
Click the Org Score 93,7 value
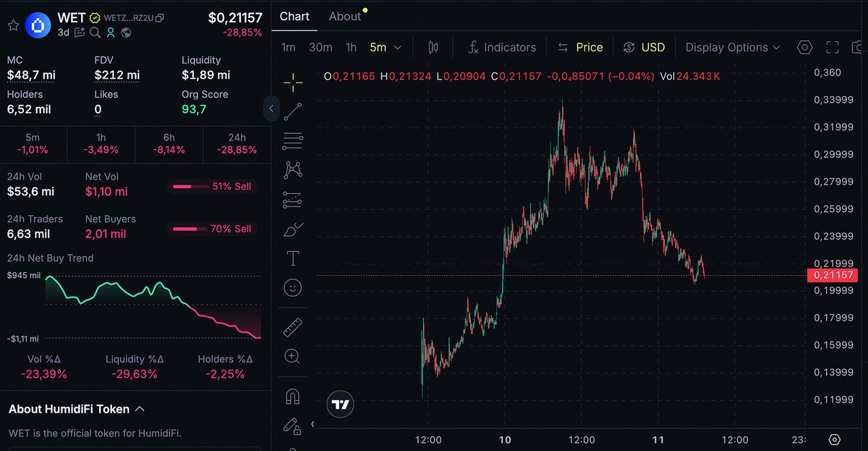(194, 109)
